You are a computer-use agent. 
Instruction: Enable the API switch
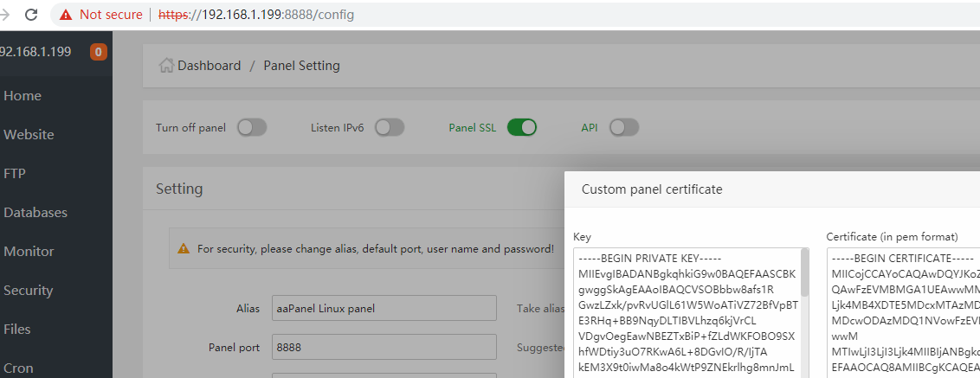point(624,128)
